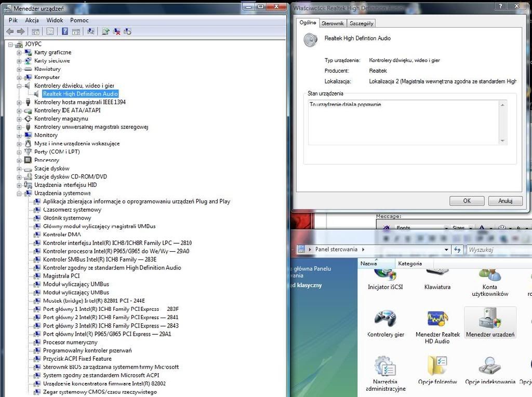Open Opcje folderów icon
This screenshot has width=532, height=397.
(x=437, y=371)
